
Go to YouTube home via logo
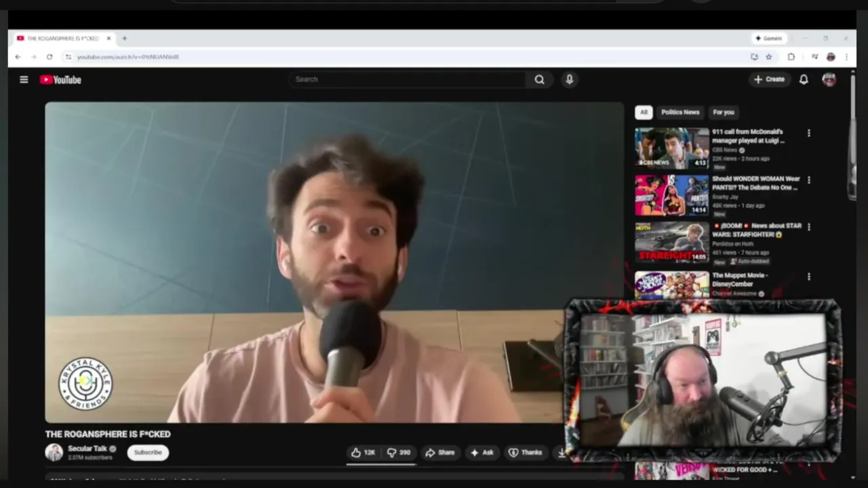60,79
